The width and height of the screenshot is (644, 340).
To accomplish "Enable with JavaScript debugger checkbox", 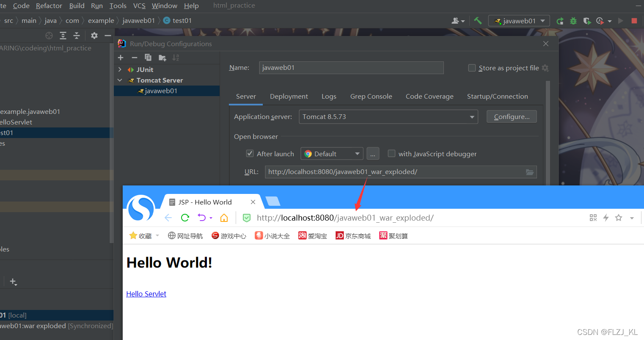I will coord(392,153).
